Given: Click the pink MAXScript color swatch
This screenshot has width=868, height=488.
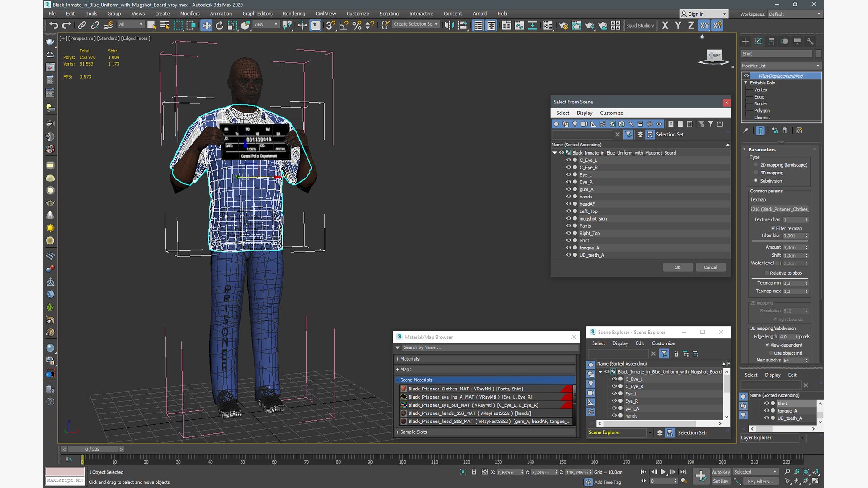Looking at the screenshot, I should pyautogui.click(x=65, y=471).
